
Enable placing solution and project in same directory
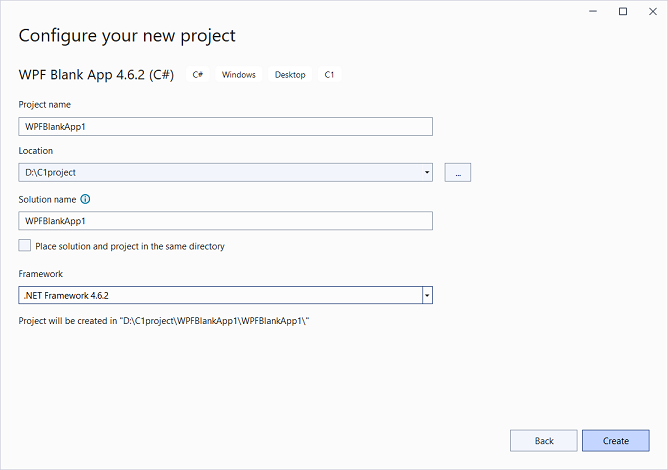[25, 246]
